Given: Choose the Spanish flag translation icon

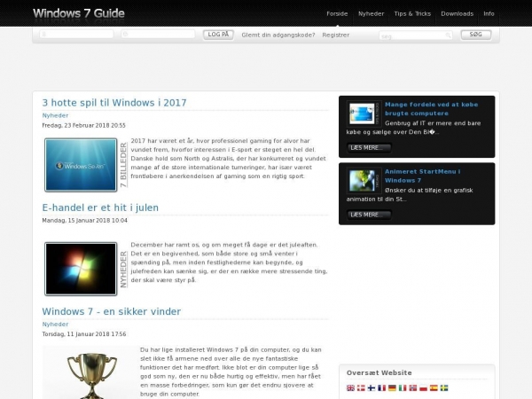Looking at the screenshot, I should [x=434, y=387].
